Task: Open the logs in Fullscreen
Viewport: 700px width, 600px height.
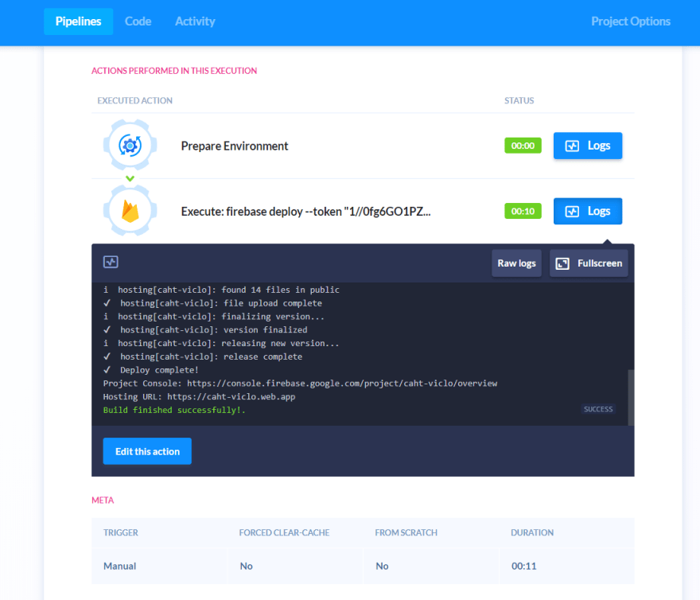Action: click(x=589, y=263)
